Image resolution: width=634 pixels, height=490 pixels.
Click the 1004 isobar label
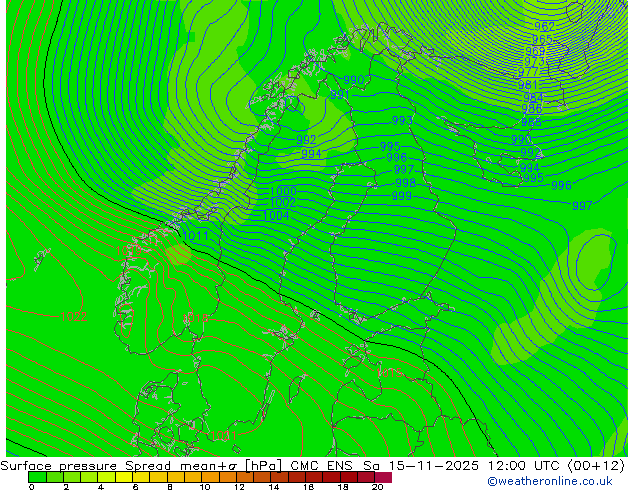tap(276, 215)
